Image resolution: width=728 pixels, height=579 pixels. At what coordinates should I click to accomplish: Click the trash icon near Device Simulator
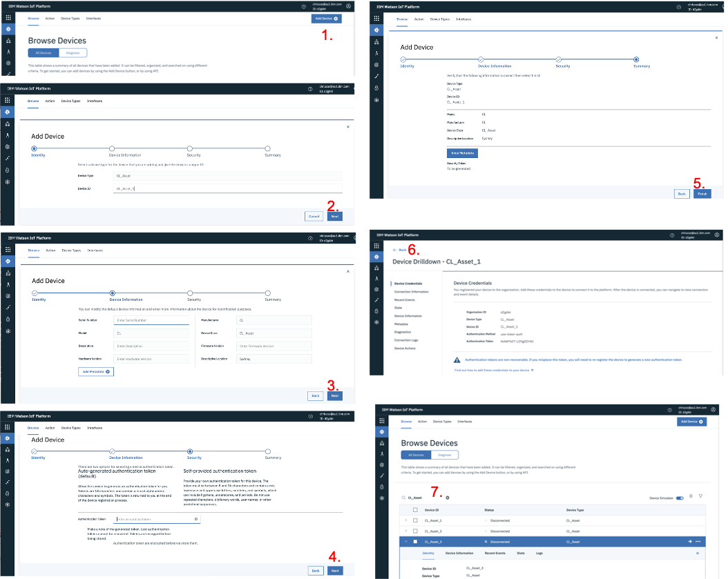pos(691,496)
